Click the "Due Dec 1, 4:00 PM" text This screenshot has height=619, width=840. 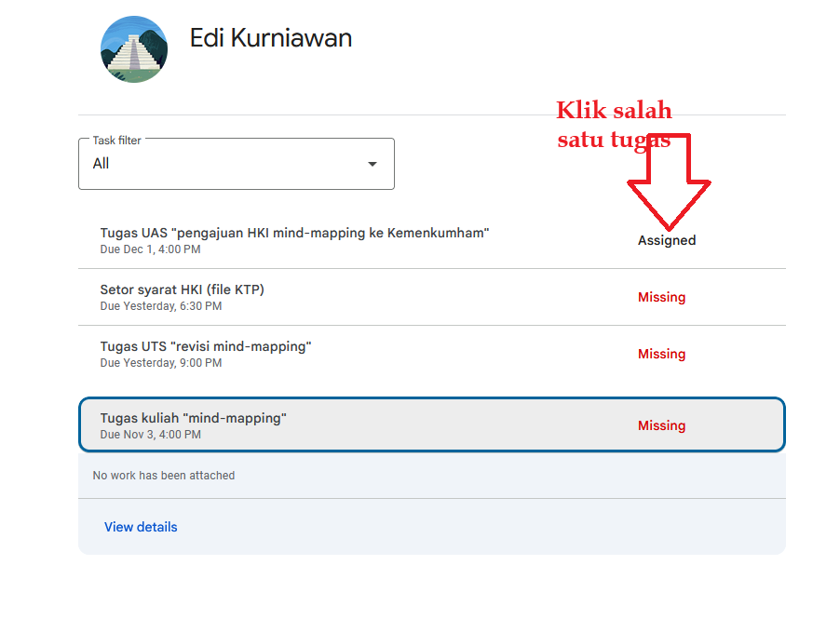[x=150, y=249]
